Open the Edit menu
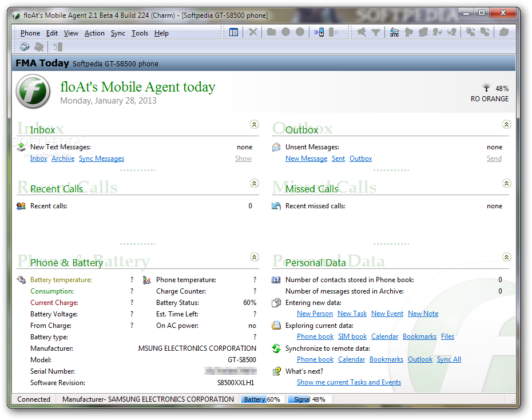The image size is (532, 420). pos(52,33)
